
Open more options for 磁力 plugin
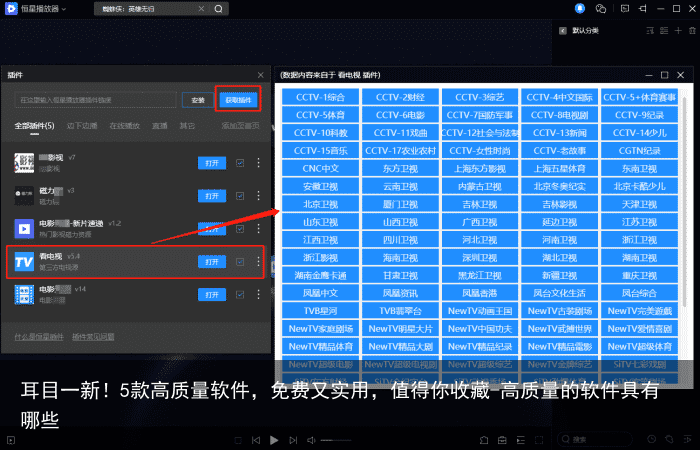(x=258, y=196)
